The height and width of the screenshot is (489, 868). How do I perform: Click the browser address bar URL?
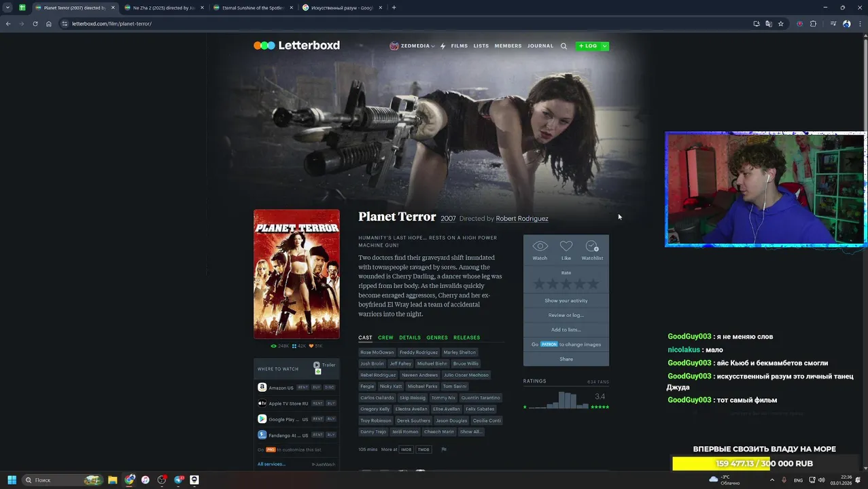tap(111, 24)
